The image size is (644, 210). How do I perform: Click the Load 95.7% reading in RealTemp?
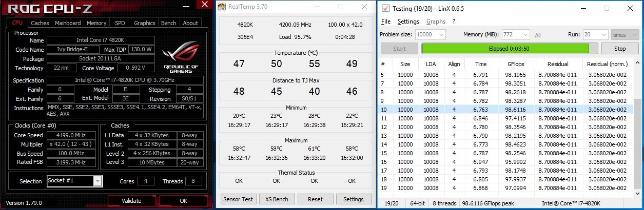click(295, 37)
